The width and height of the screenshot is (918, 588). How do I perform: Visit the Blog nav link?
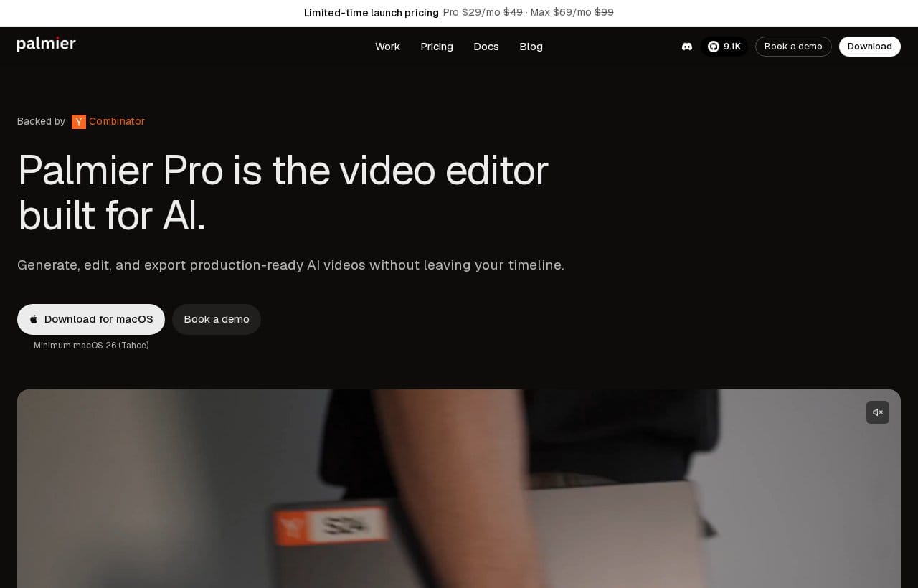(531, 47)
